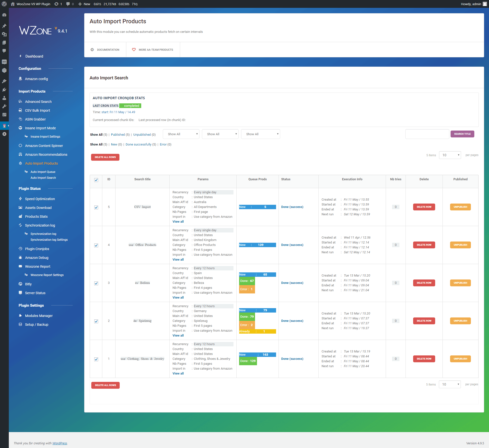Open Amazon Content Spinner menu item
This screenshot has height=448, width=489.
[x=44, y=145]
